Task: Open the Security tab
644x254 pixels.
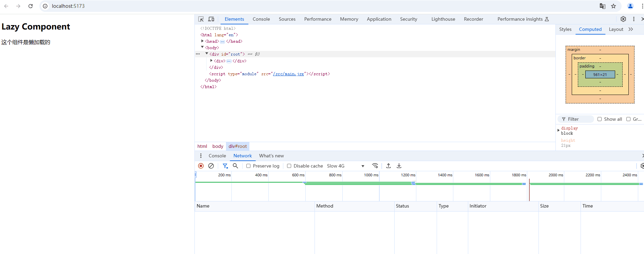Action: (x=409, y=19)
